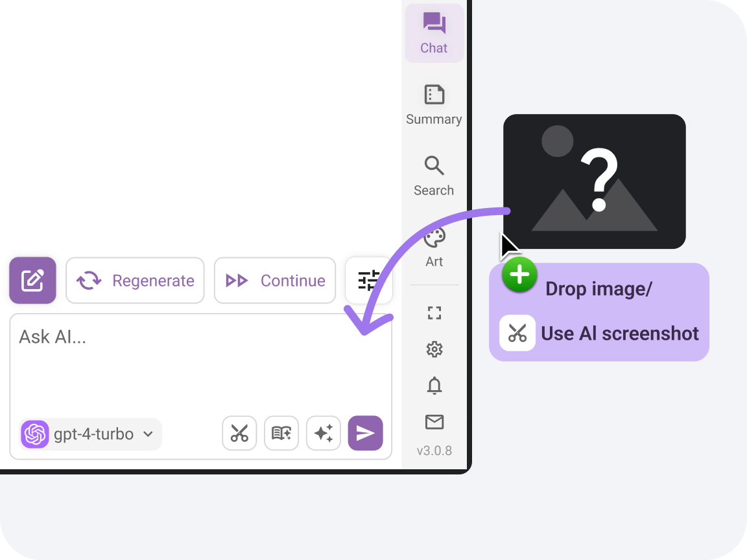The image size is (747, 560).
Task: Open notifications bell icon
Action: 434,386
